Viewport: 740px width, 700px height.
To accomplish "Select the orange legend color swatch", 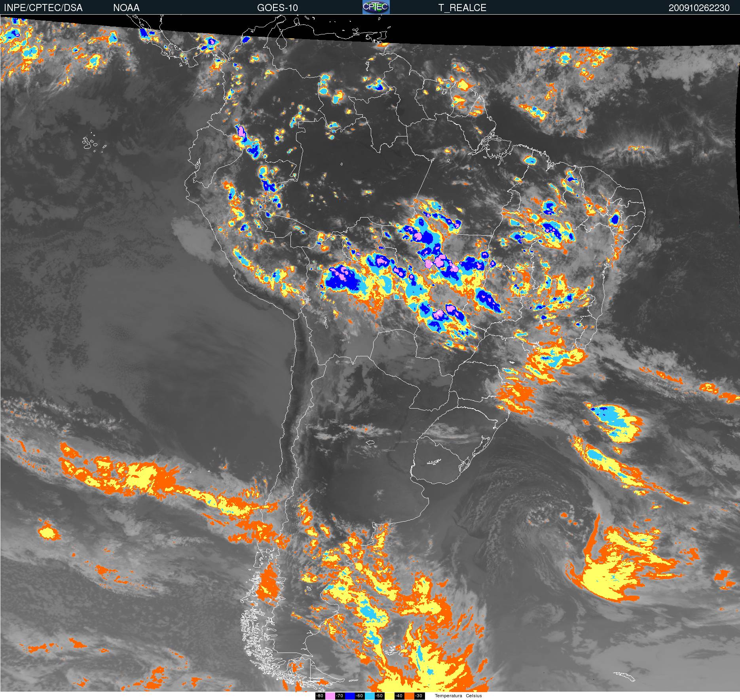I will point(409,696).
